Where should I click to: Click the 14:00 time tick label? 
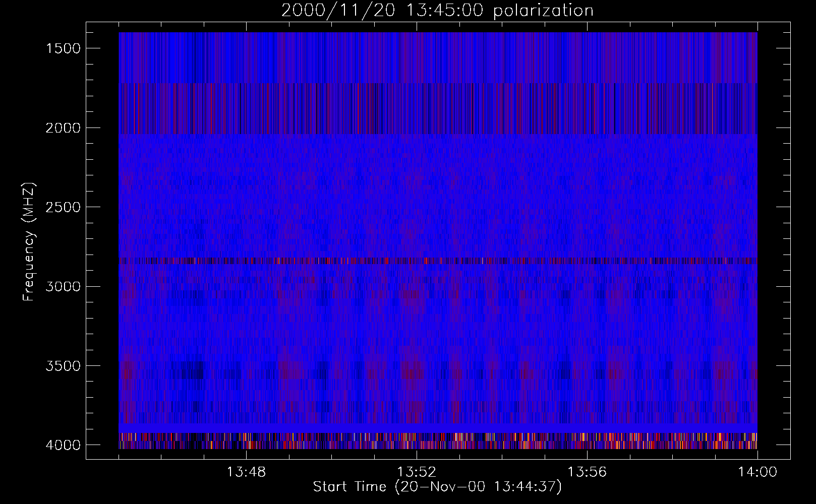[757, 472]
